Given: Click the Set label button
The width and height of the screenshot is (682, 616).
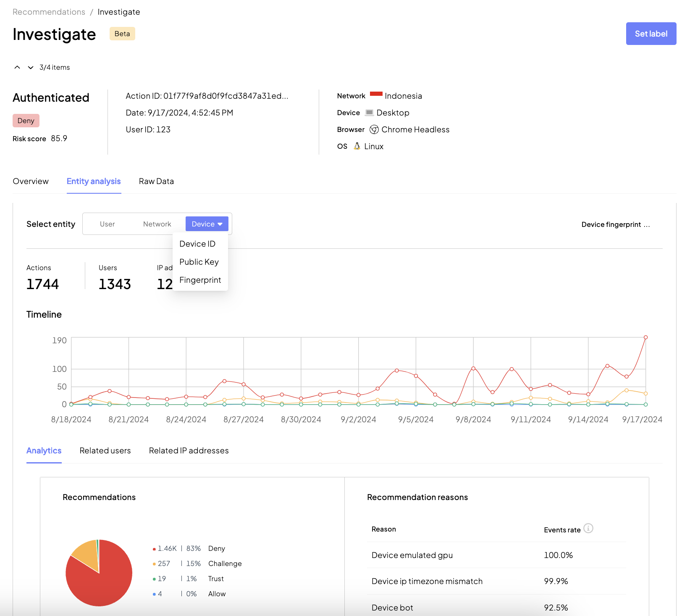Looking at the screenshot, I should (x=651, y=34).
